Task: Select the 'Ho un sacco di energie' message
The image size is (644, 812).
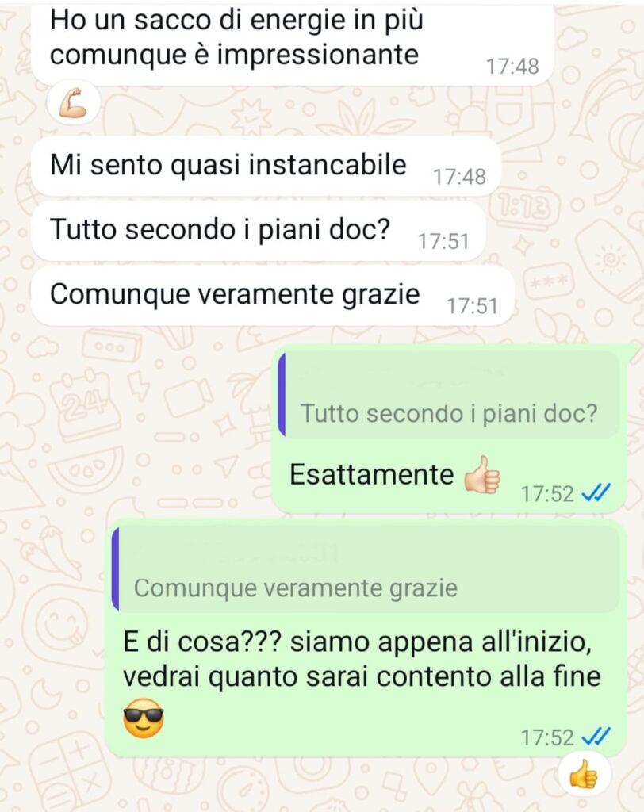Action: pyautogui.click(x=293, y=41)
